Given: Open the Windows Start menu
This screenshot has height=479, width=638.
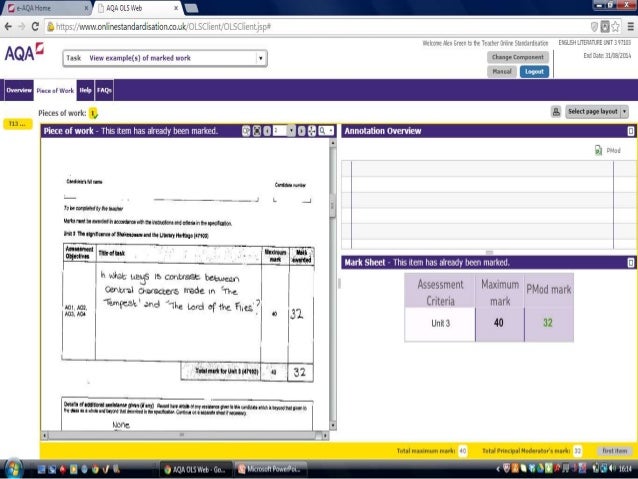Looking at the screenshot, I should click(x=13, y=469).
